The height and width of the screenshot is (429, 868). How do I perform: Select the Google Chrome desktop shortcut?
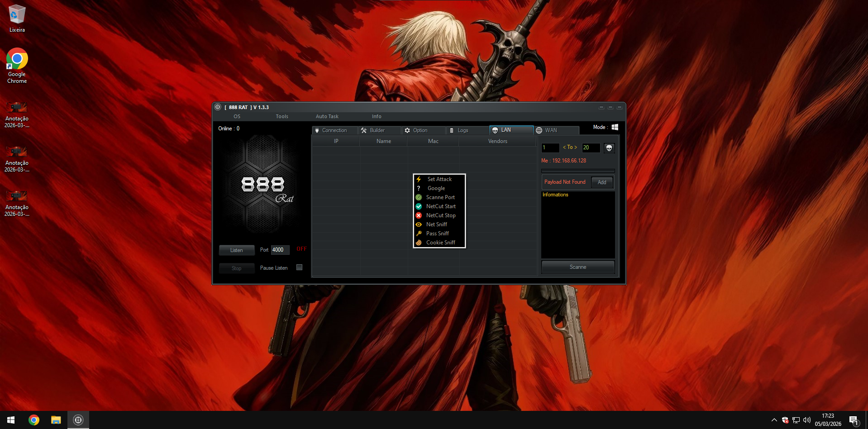point(17,66)
